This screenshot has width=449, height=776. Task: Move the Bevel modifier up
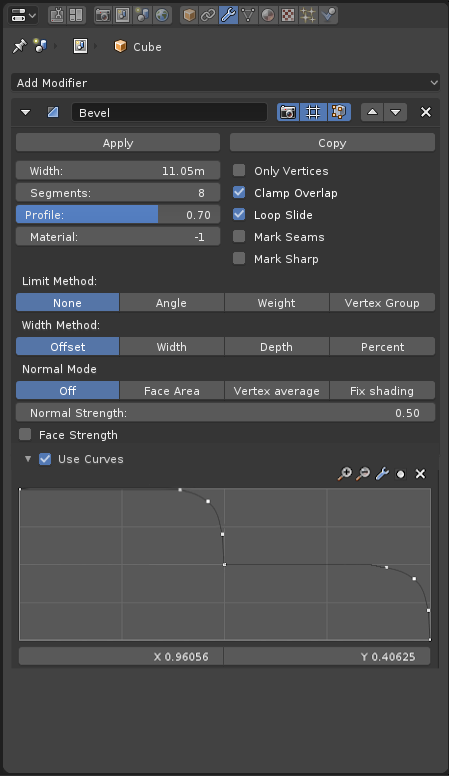[x=372, y=112]
